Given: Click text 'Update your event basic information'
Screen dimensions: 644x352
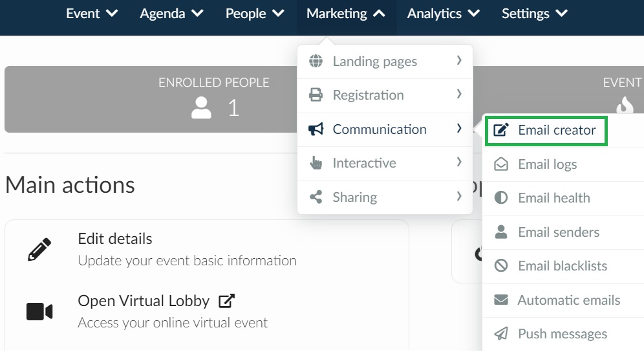Looking at the screenshot, I should 187,261.
